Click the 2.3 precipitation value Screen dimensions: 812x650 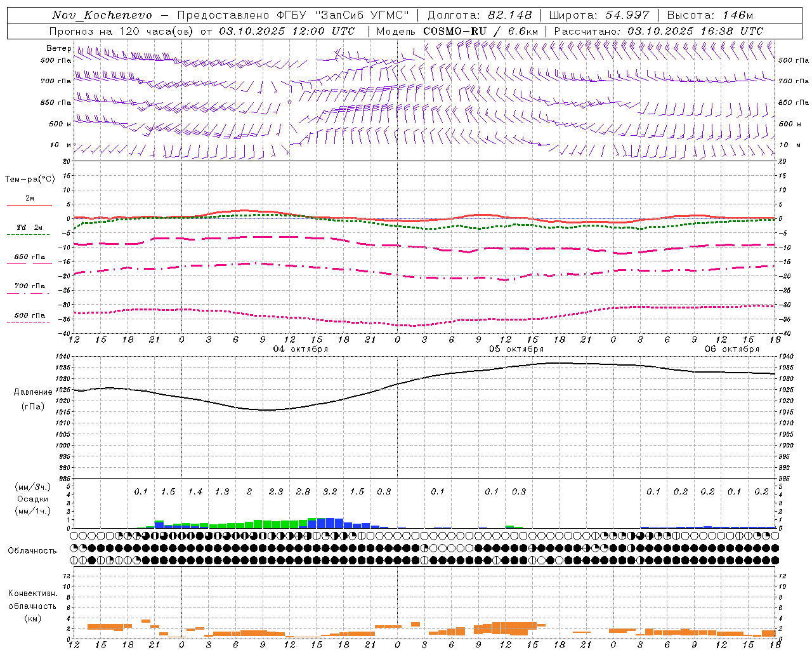(x=276, y=491)
